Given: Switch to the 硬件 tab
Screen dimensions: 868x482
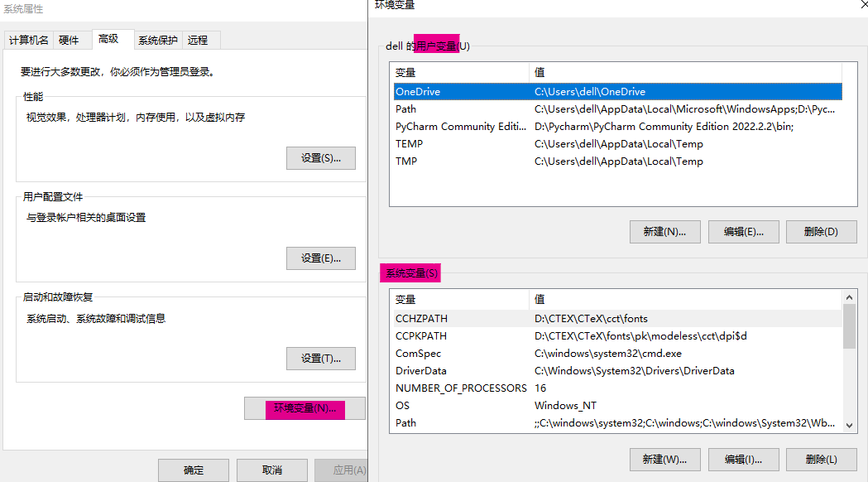Looking at the screenshot, I should (x=70, y=41).
